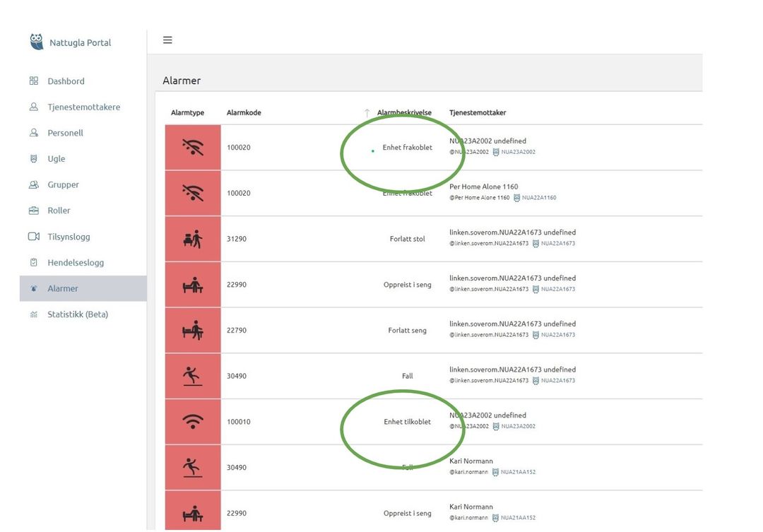The image size is (763, 532).
Task: Click the Hendelseslogg clipboard icon
Action: pyautogui.click(x=33, y=262)
